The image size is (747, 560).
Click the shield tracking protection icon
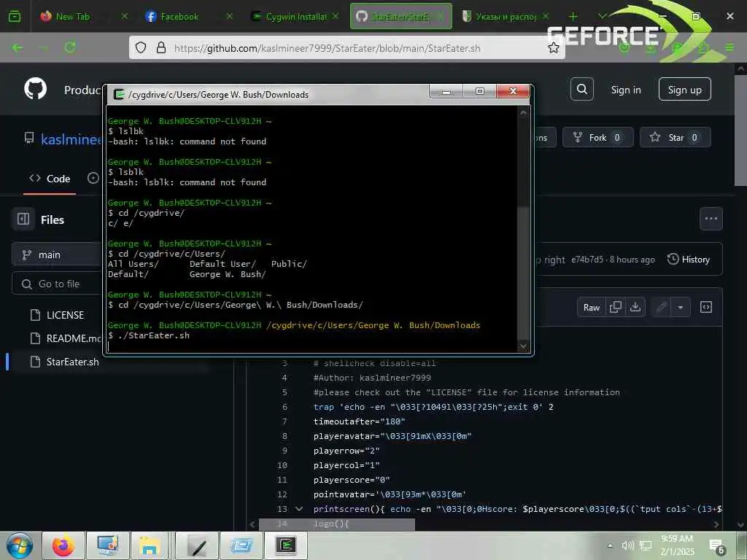coord(141,47)
